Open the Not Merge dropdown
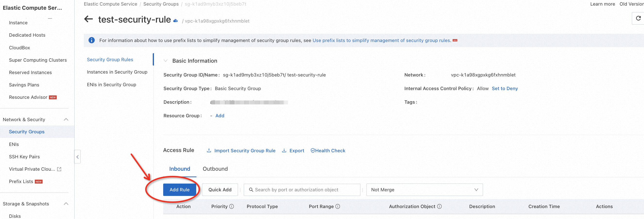The width and height of the screenshot is (644, 219). point(424,190)
